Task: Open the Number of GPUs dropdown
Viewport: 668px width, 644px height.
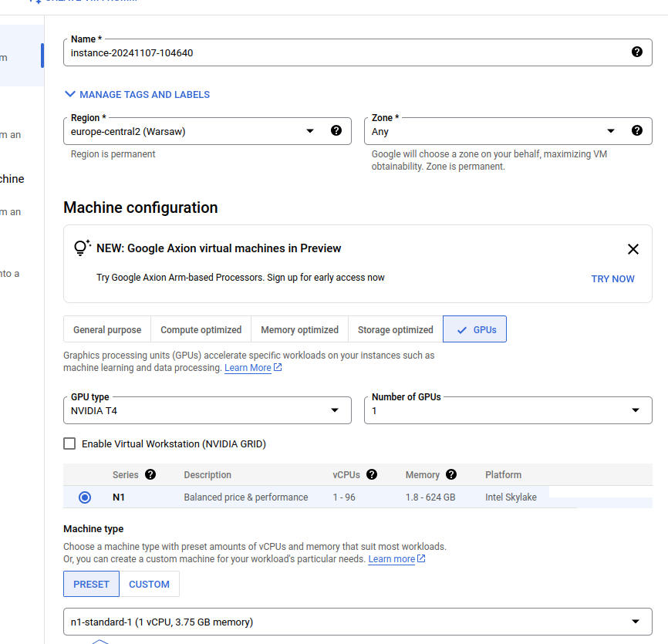Action: [508, 410]
